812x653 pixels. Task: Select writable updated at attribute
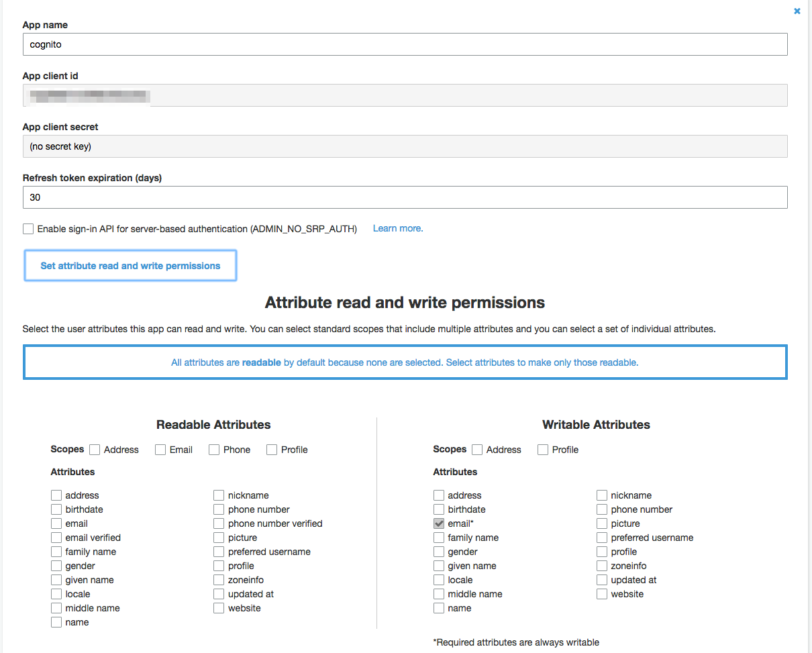click(x=602, y=580)
